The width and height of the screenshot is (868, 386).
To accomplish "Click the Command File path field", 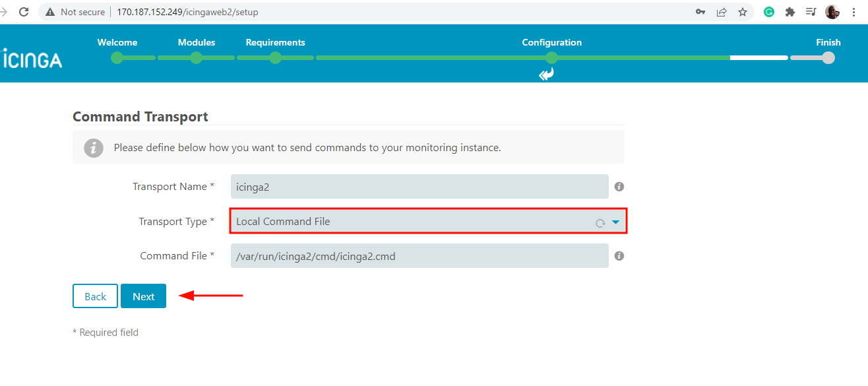I will click(x=419, y=256).
